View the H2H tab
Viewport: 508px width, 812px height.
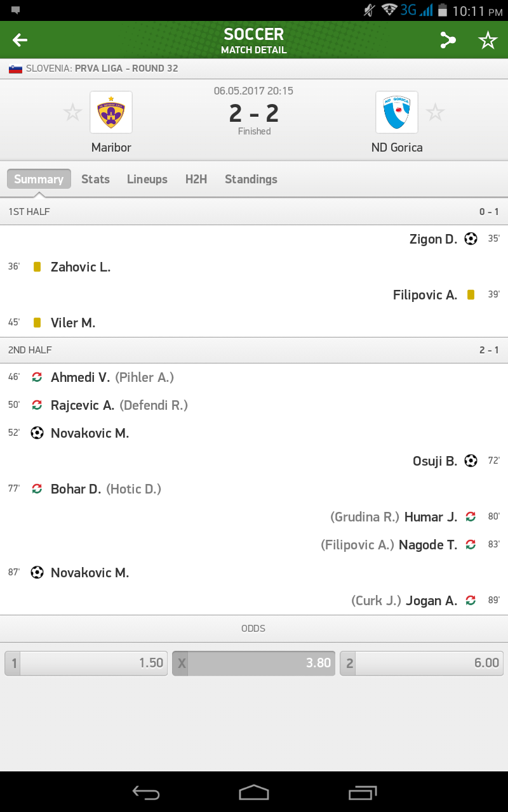click(196, 179)
